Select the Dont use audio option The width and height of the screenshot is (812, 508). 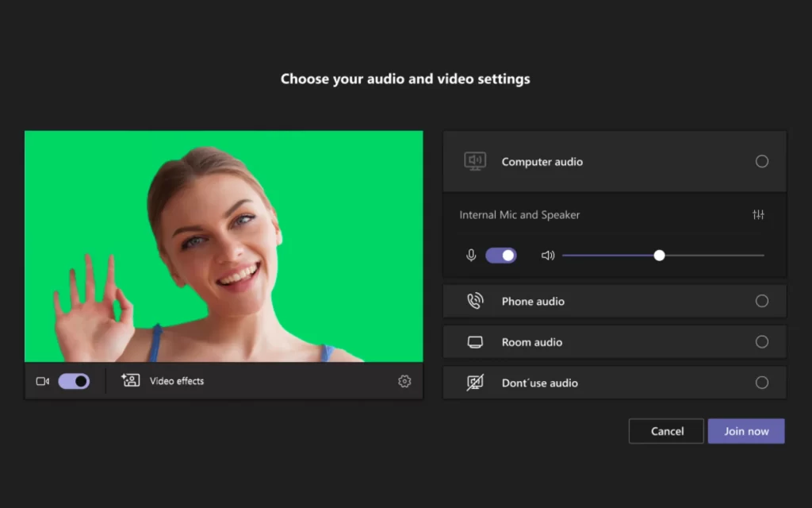(x=762, y=382)
